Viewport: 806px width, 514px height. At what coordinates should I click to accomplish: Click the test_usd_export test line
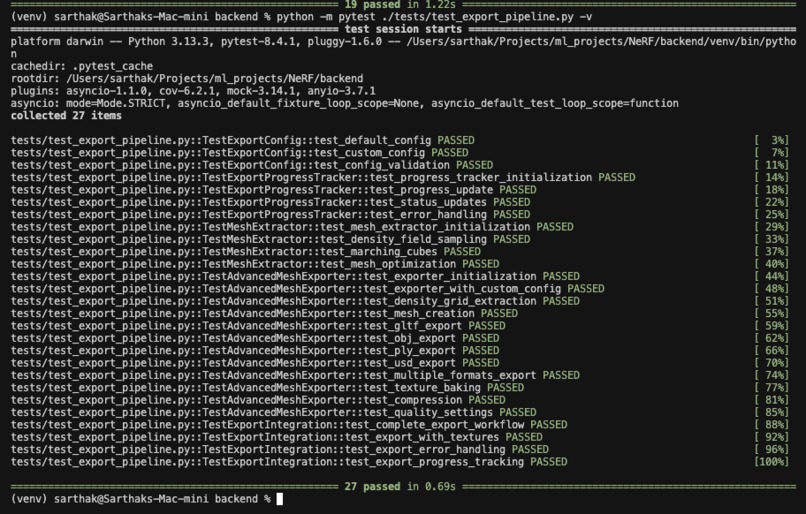click(x=255, y=362)
